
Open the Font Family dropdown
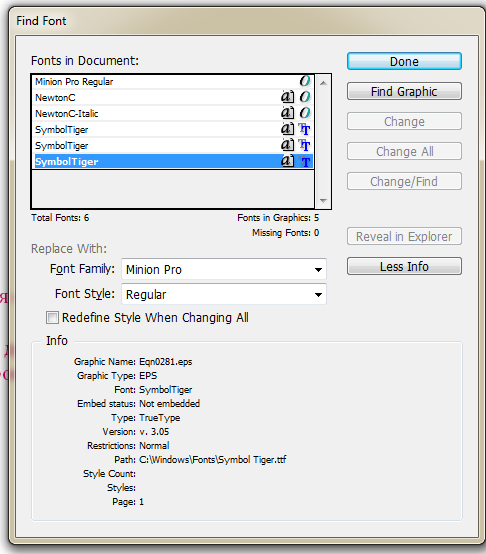click(x=224, y=270)
